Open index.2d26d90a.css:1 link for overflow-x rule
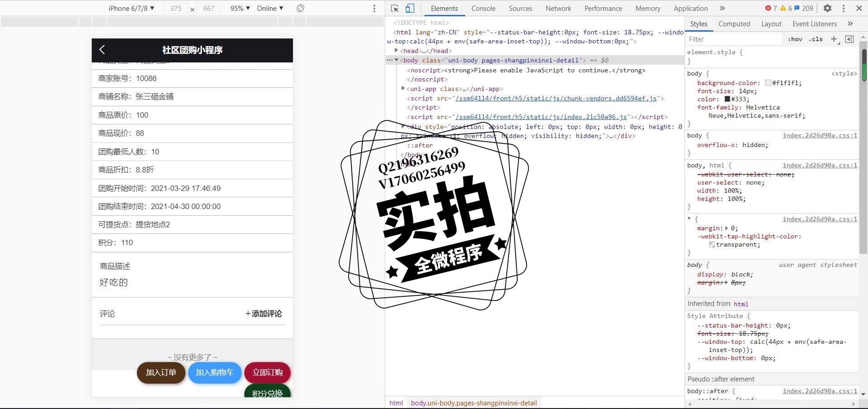This screenshot has height=409, width=868. click(x=820, y=135)
